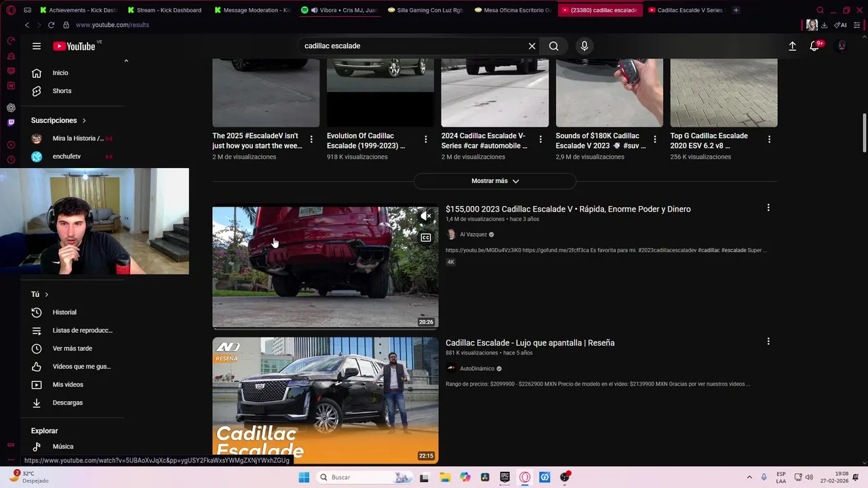Open File Explorer from the taskbar
This screenshot has width=868, height=488.
tap(445, 477)
